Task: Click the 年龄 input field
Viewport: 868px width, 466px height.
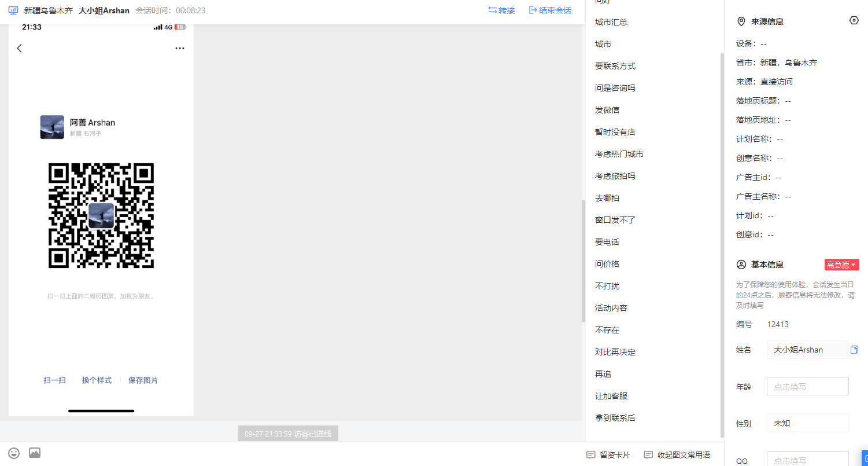Action: pyautogui.click(x=807, y=386)
